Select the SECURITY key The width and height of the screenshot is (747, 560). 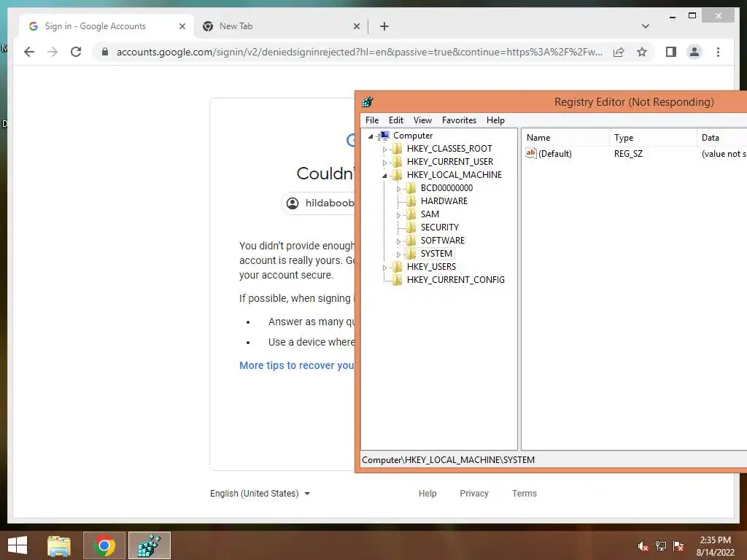[x=440, y=227]
